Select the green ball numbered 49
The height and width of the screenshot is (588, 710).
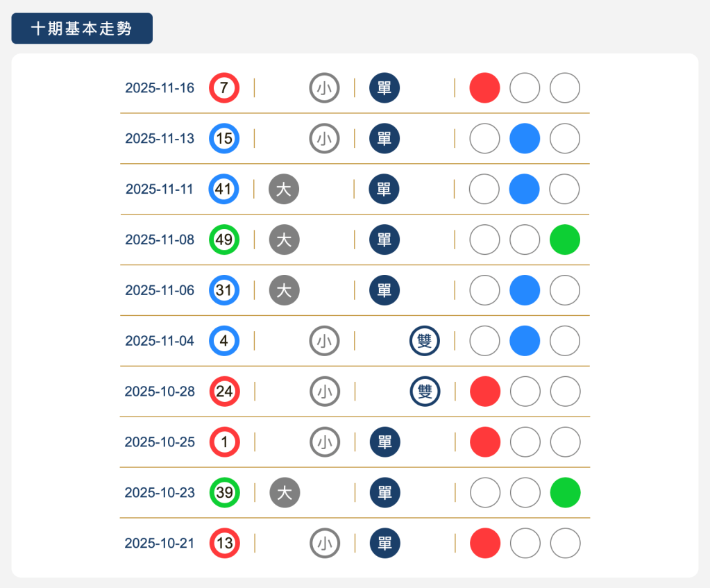point(223,240)
